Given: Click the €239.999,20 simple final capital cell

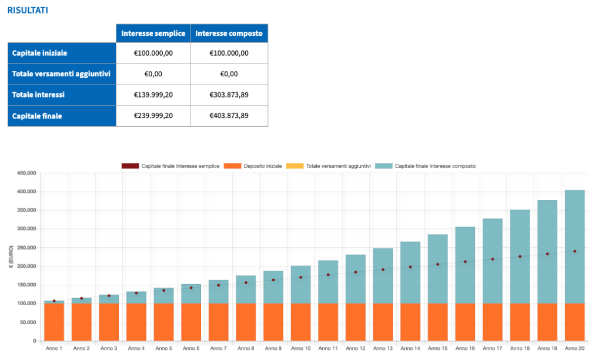Looking at the screenshot, I should [153, 116].
